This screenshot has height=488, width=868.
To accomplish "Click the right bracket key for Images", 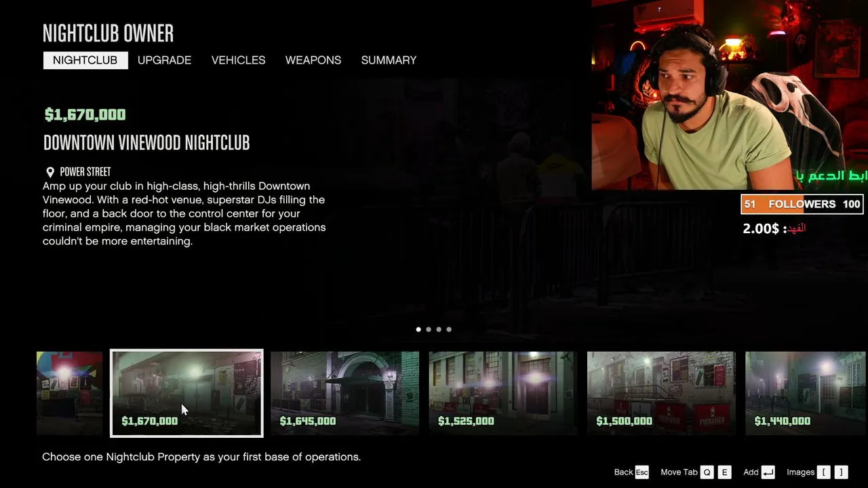I will [x=841, y=472].
